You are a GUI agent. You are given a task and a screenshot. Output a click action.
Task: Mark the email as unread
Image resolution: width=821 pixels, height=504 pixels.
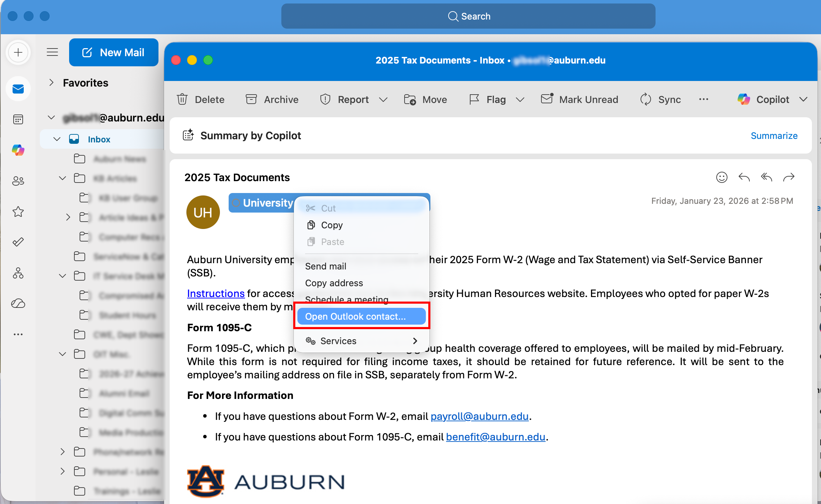pos(579,99)
